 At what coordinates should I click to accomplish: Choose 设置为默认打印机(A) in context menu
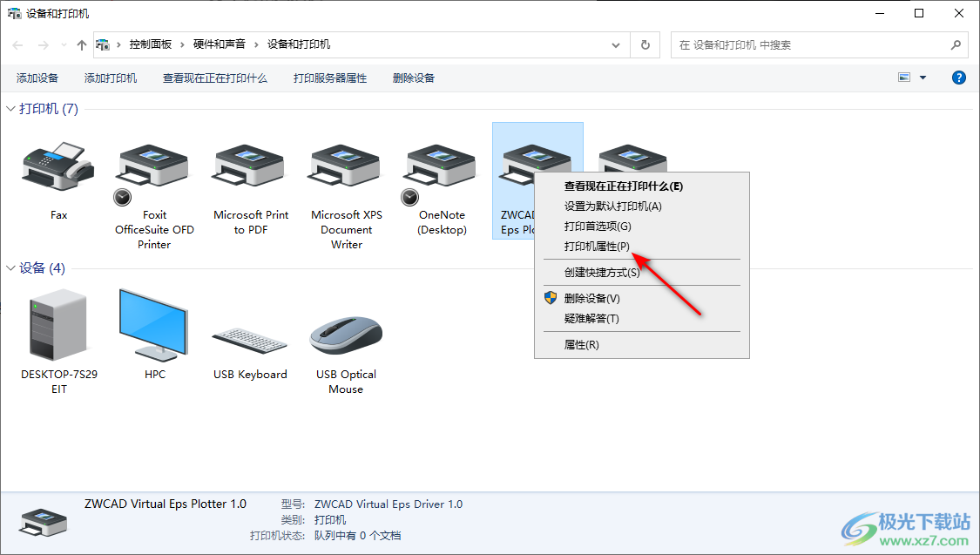pos(642,206)
